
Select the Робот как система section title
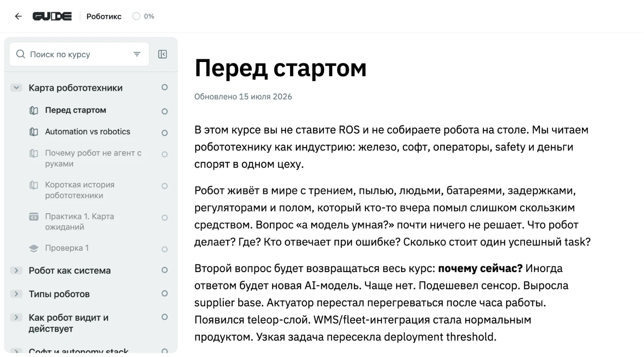click(x=70, y=270)
